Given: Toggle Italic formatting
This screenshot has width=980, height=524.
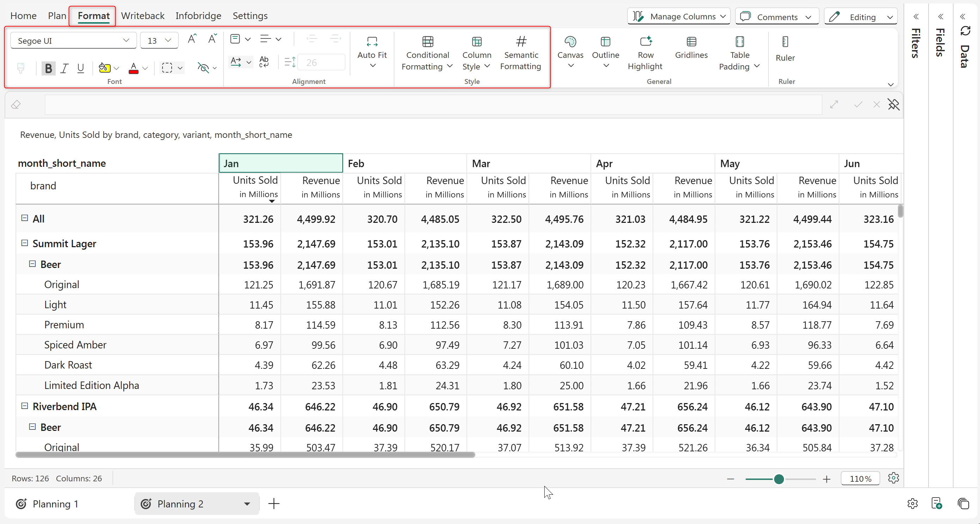Looking at the screenshot, I should point(64,68).
